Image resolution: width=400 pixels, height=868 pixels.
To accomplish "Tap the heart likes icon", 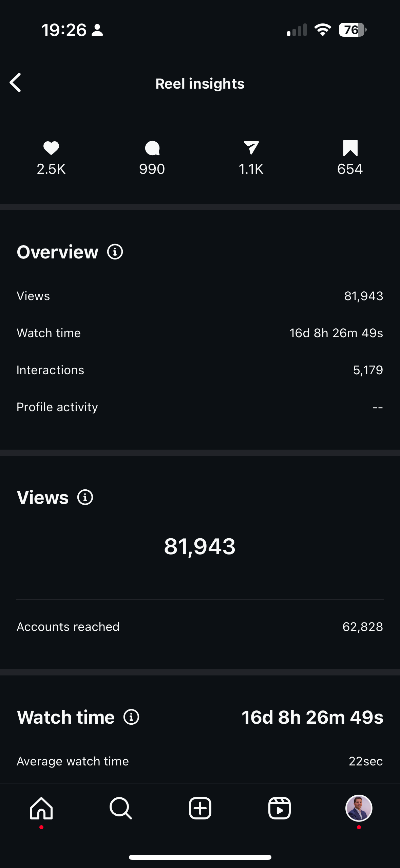I will pos(51,148).
